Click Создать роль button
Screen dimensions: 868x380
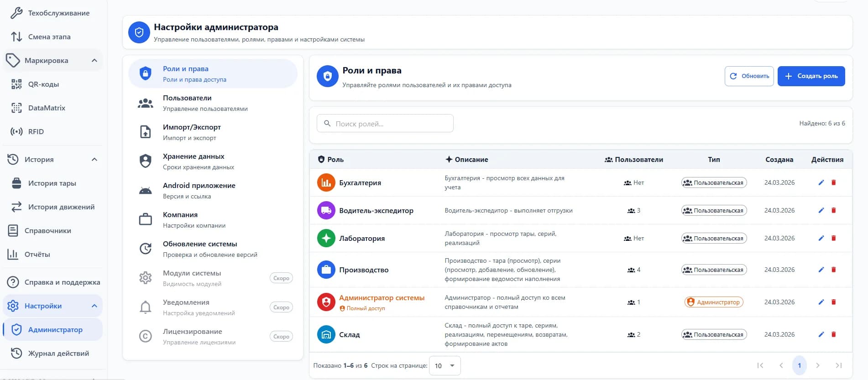click(x=811, y=76)
